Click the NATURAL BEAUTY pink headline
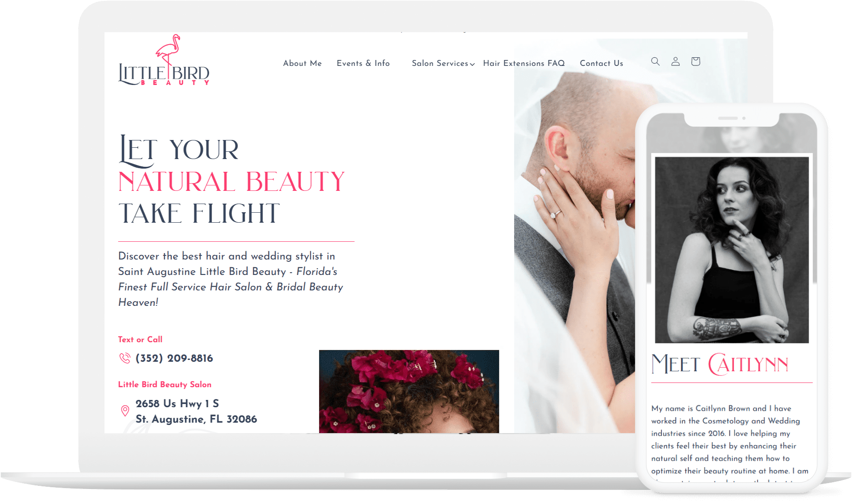 [231, 182]
